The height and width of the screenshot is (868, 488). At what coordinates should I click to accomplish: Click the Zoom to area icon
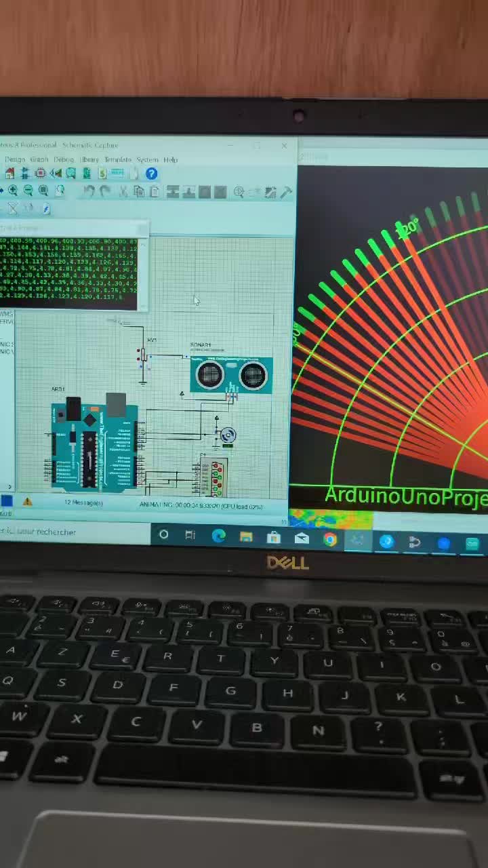59,191
